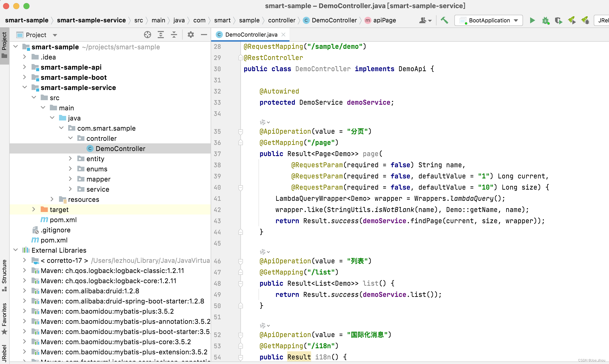The height and width of the screenshot is (364, 609).
Task: Toggle code fold marker at line 54
Action: click(241, 357)
